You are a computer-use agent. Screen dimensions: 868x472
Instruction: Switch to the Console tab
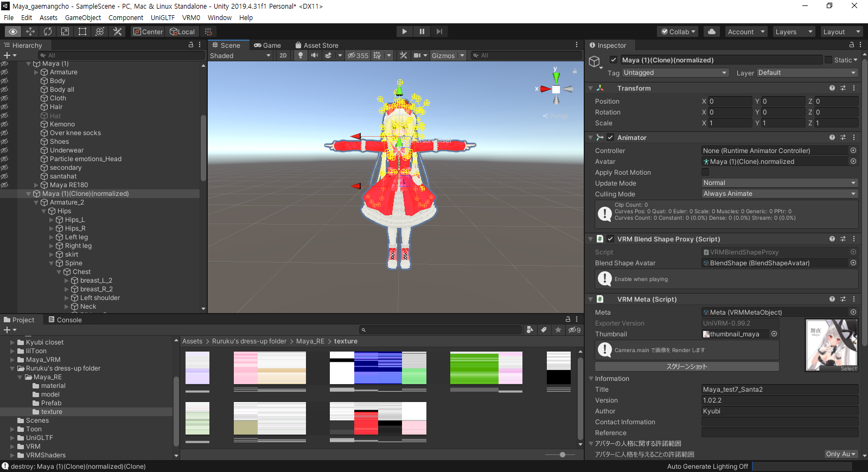coord(65,320)
